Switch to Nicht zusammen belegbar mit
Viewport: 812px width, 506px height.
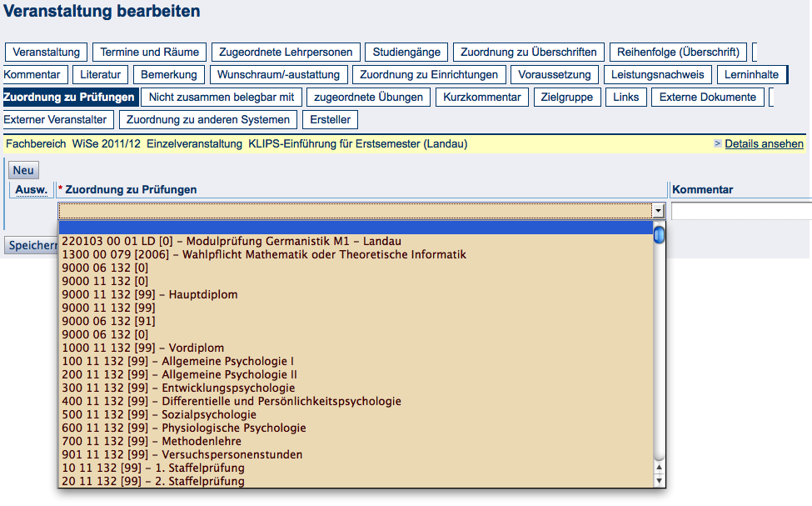[x=220, y=97]
